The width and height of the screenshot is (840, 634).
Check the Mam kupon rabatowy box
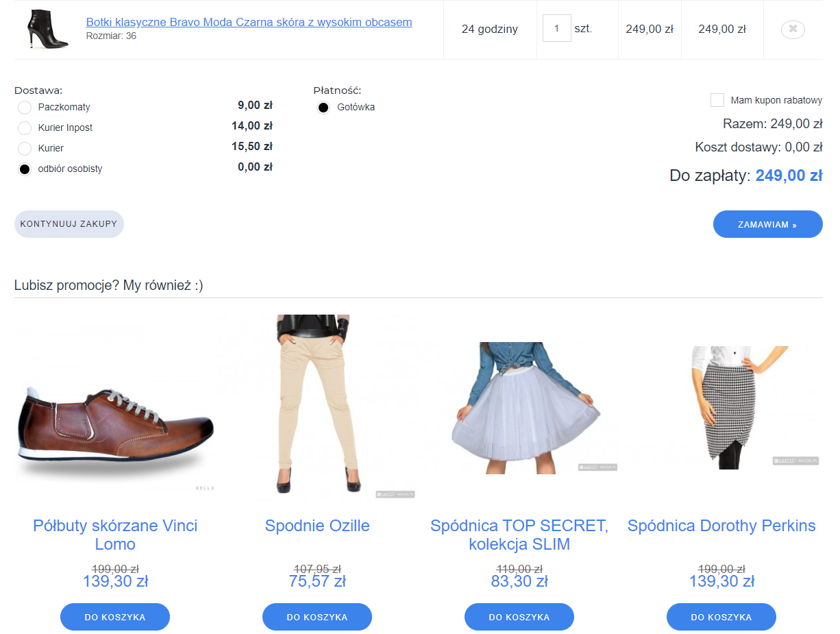tap(717, 100)
